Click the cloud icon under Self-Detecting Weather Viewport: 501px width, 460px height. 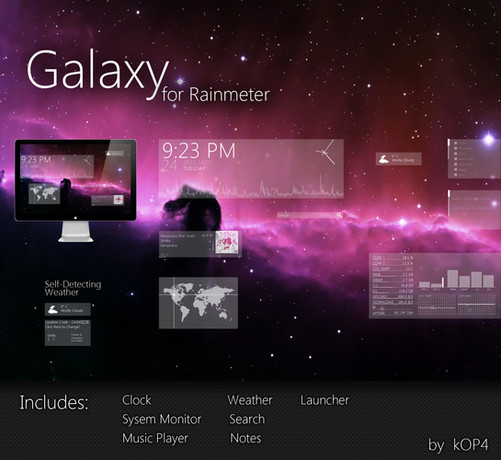click(x=53, y=310)
